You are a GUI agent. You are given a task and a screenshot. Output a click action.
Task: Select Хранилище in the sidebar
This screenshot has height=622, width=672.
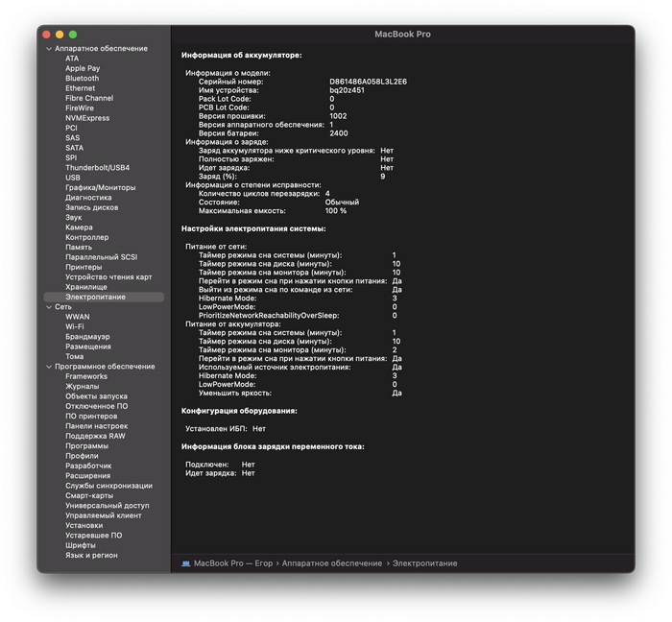point(86,287)
